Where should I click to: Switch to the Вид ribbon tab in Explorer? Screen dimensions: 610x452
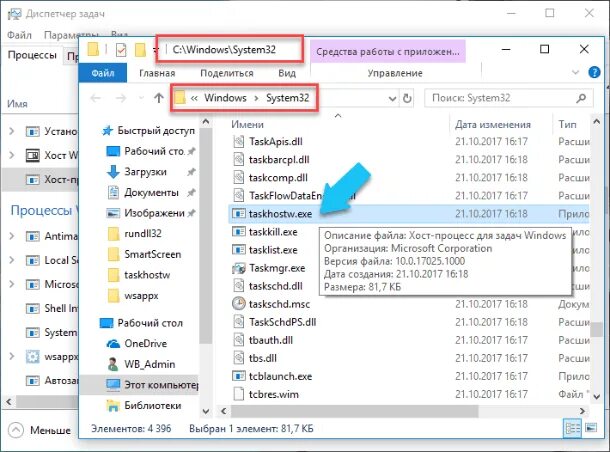tap(287, 73)
